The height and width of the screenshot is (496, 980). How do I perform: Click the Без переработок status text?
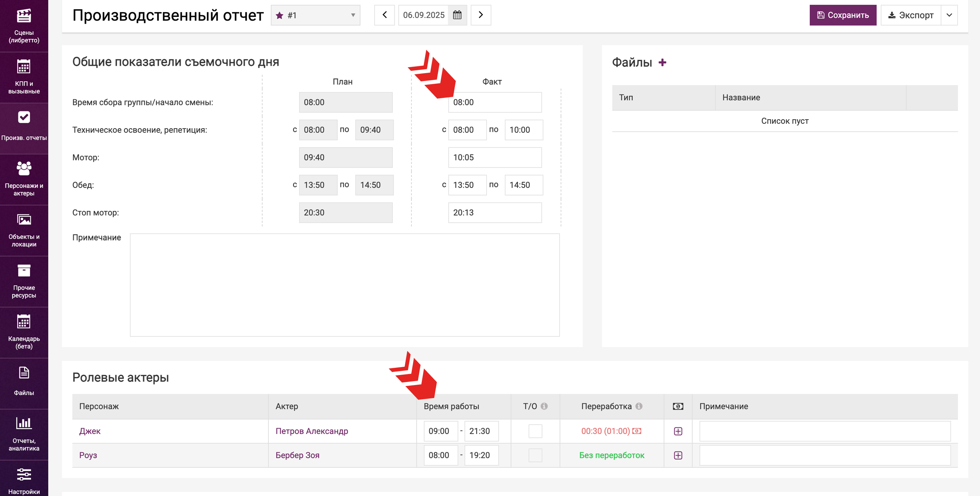click(611, 455)
